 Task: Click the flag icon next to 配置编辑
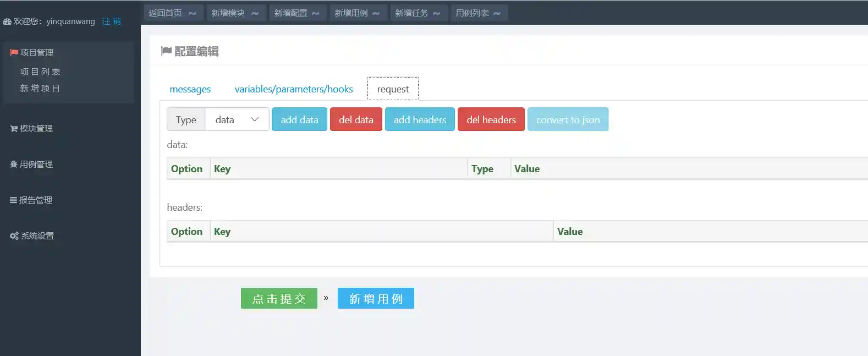coord(166,51)
